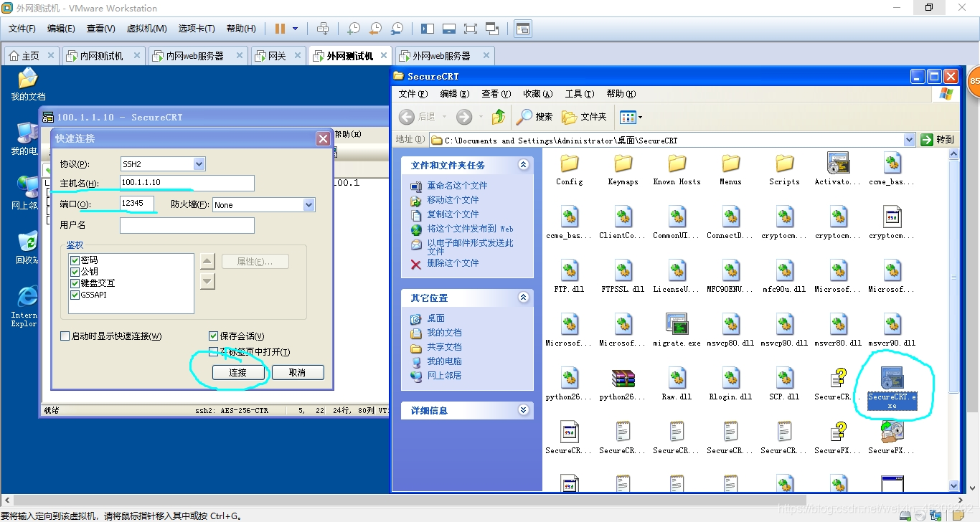980x522 pixels.
Task: Toggle the Explorer Folders pane button
Action: tap(585, 116)
